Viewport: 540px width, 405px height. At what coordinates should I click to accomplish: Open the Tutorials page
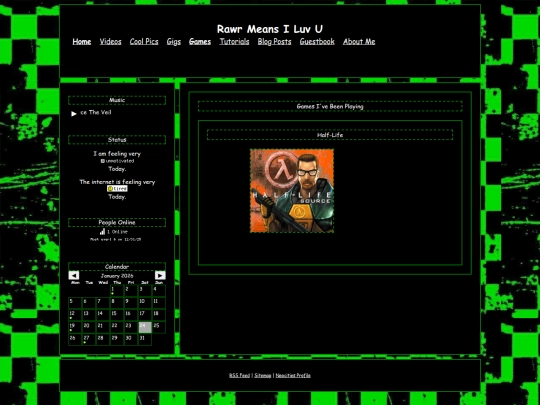point(234,42)
